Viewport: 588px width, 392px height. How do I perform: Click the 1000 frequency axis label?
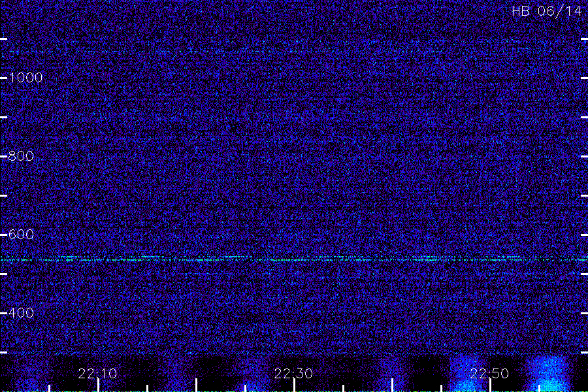[x=25, y=78]
